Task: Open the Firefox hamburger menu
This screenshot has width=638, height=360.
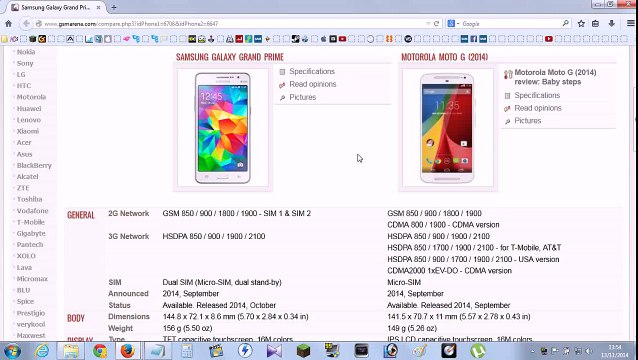Action: click(x=631, y=24)
